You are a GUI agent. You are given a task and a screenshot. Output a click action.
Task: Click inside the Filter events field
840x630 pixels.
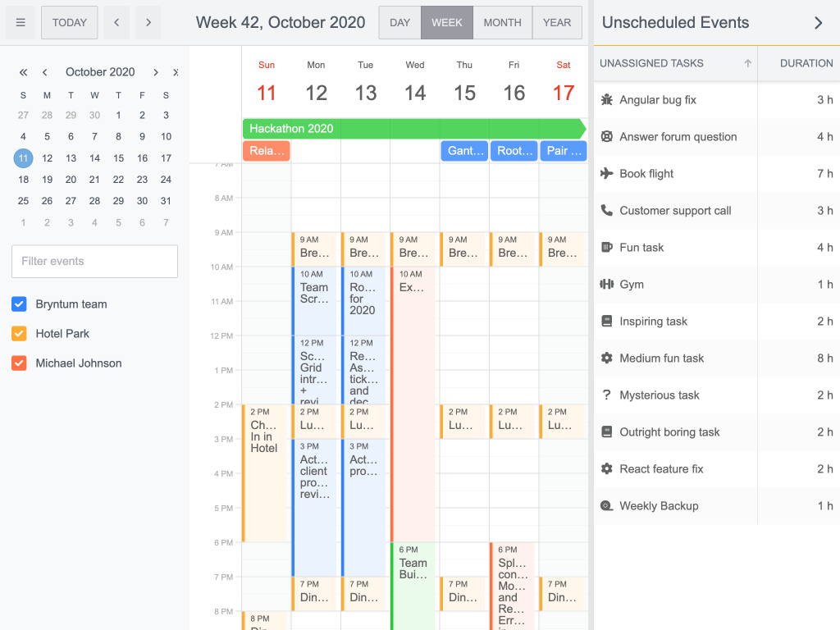click(x=94, y=261)
